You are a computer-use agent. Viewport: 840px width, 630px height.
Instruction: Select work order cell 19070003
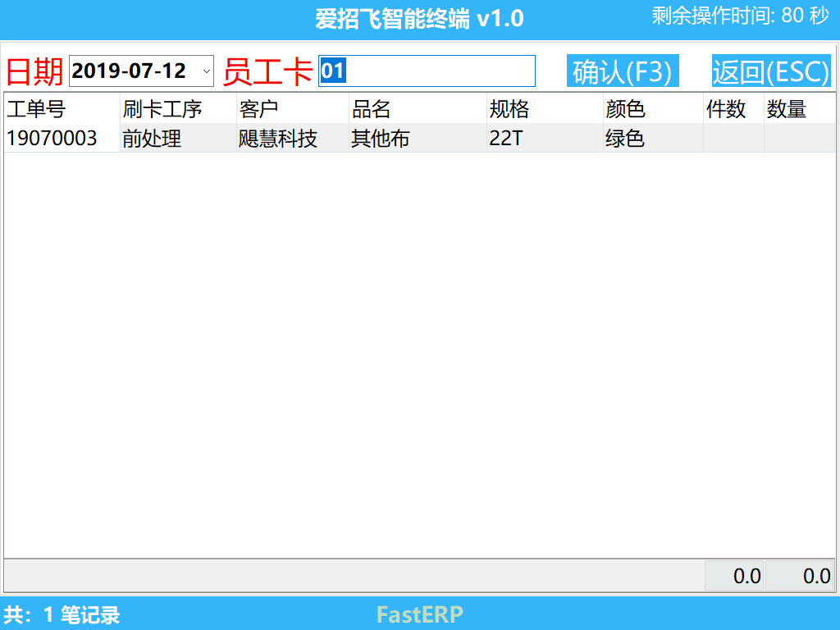(x=62, y=138)
